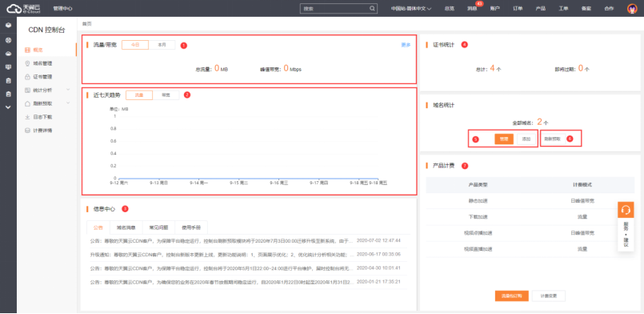Image resolution: width=644 pixels, height=314 pixels.
Task: Click the orange 管理 button in 域名统计
Action: pos(504,139)
